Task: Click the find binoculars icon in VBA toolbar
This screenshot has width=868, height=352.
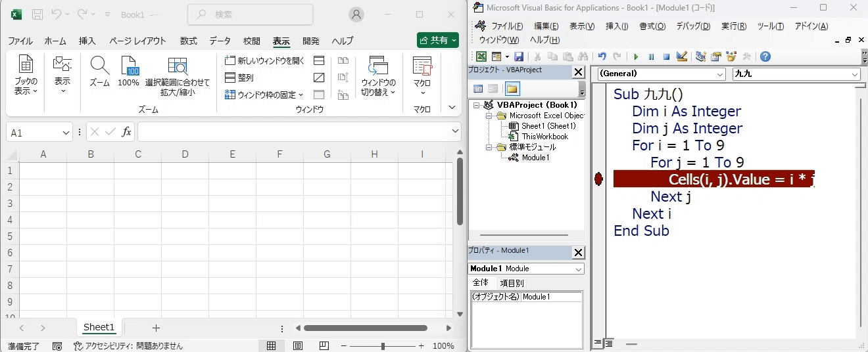Action: coord(583,56)
